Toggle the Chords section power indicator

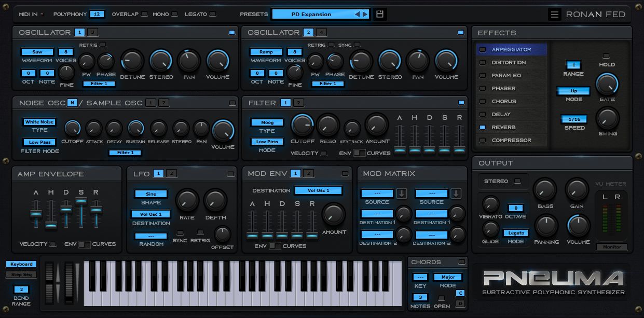click(x=461, y=262)
